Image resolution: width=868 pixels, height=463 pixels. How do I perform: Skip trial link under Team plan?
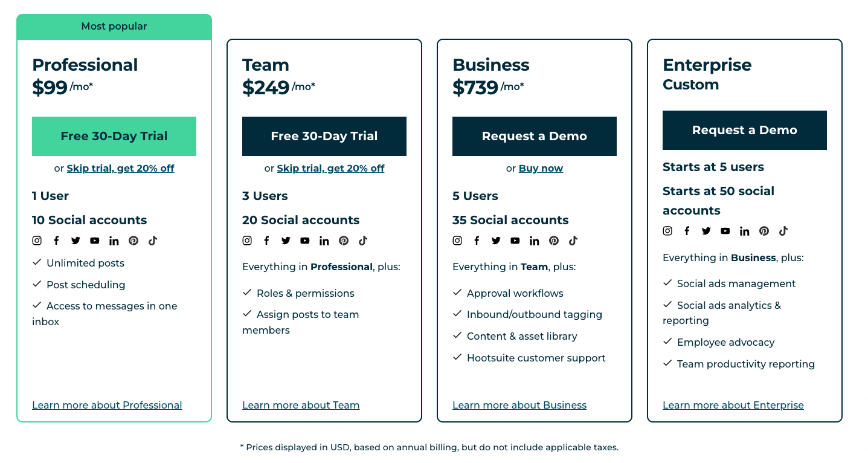pyautogui.click(x=330, y=169)
